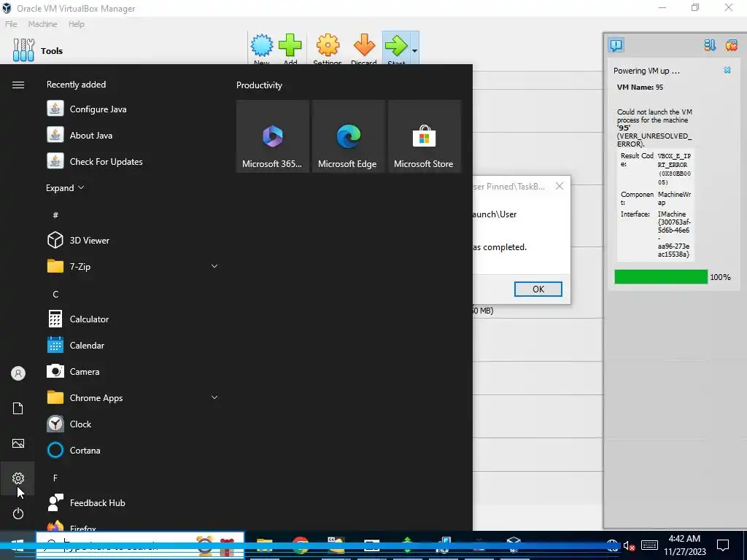Open the touch keyboard tray icon

coord(649,545)
